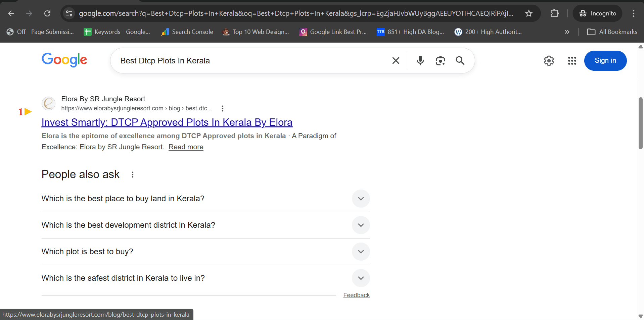Image resolution: width=644 pixels, height=320 pixels.
Task: Expand 'best place to buy land in Kerala' question
Action: click(205, 199)
